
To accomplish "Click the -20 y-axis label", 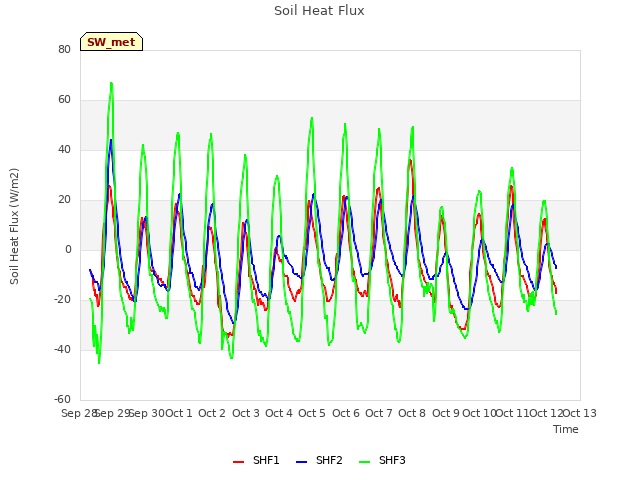I will click(62, 300).
